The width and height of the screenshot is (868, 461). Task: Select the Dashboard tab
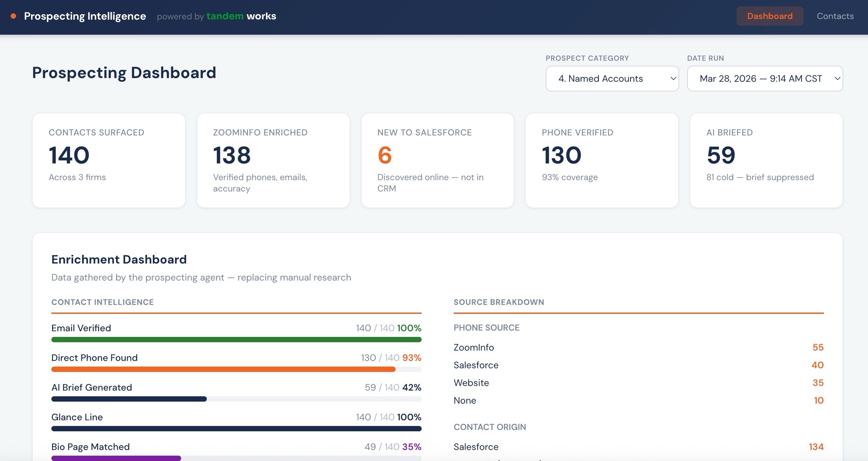[770, 16]
